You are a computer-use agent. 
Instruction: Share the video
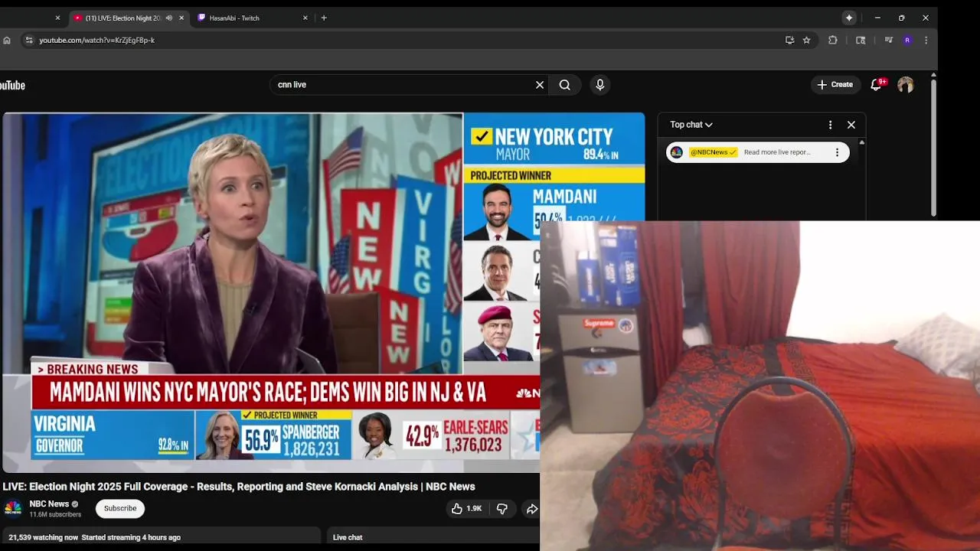click(531, 508)
